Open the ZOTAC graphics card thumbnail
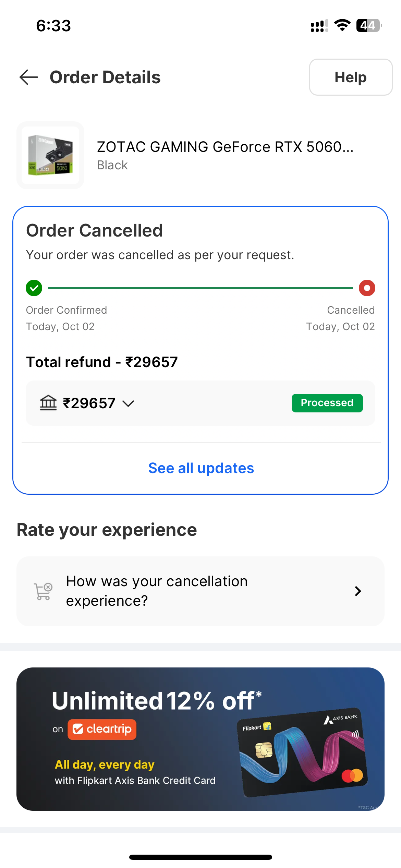401x868 pixels. 50,155
